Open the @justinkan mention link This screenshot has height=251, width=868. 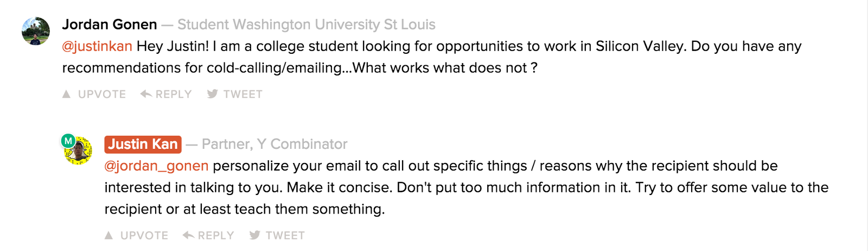coord(97,46)
